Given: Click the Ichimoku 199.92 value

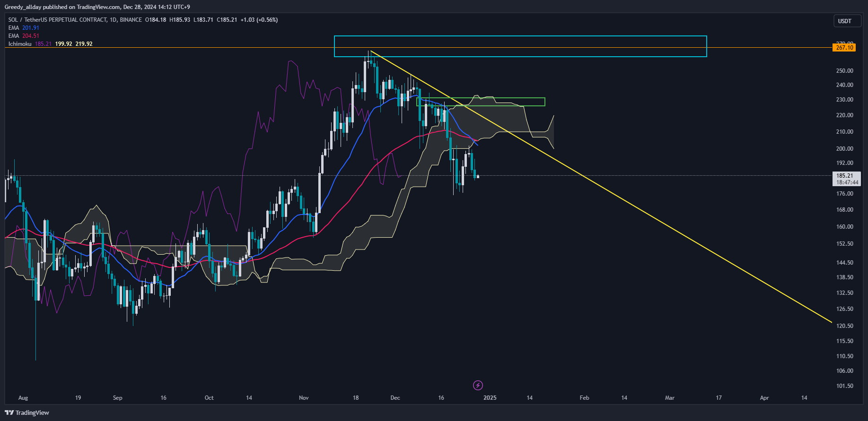Looking at the screenshot, I should tap(64, 44).
